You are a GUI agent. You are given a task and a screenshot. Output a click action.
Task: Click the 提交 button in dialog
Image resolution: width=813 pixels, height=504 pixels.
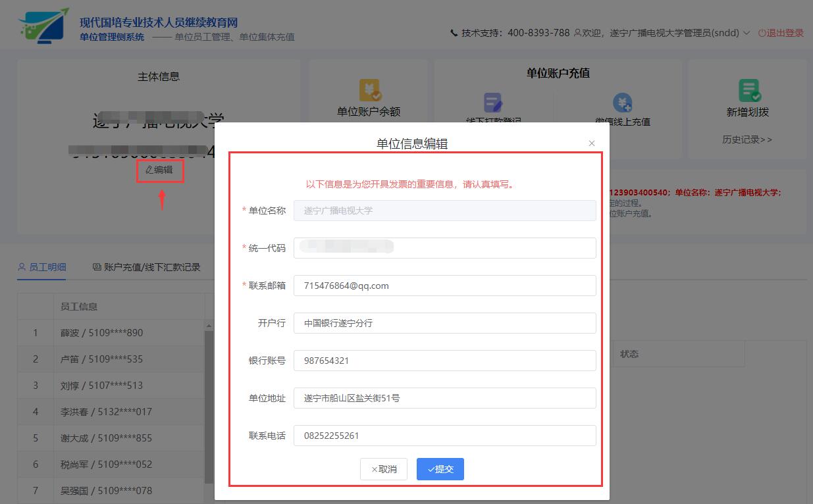click(440, 469)
